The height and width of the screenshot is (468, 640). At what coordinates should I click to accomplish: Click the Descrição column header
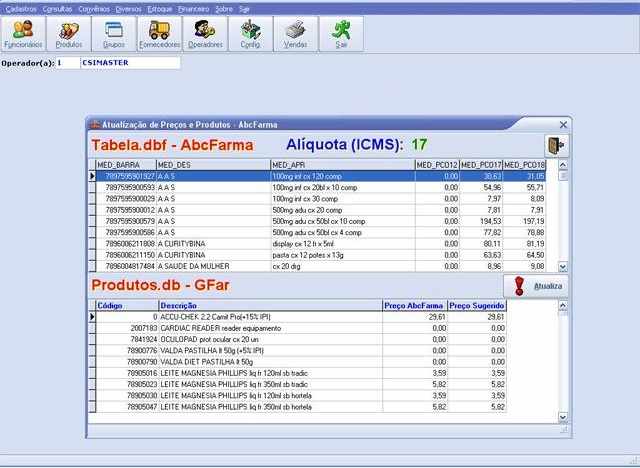[x=270, y=306]
